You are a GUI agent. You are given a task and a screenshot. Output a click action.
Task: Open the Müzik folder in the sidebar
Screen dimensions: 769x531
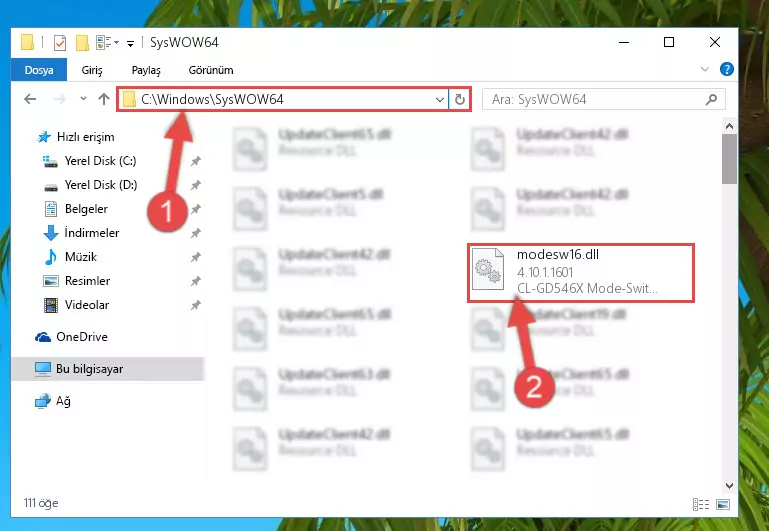(x=81, y=257)
